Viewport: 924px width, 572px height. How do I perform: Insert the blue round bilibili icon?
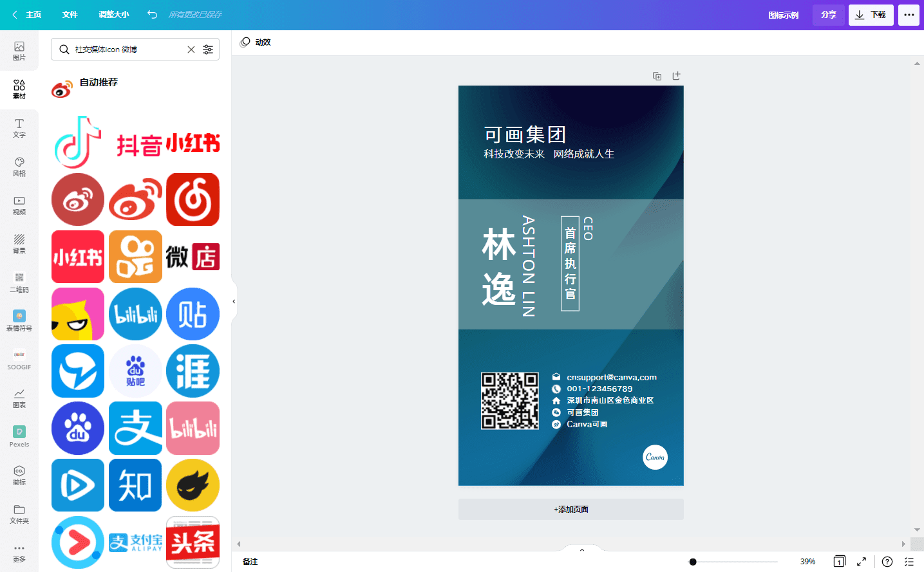(135, 314)
